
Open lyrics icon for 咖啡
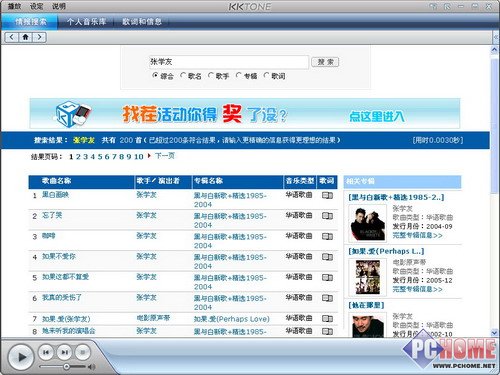point(327,237)
